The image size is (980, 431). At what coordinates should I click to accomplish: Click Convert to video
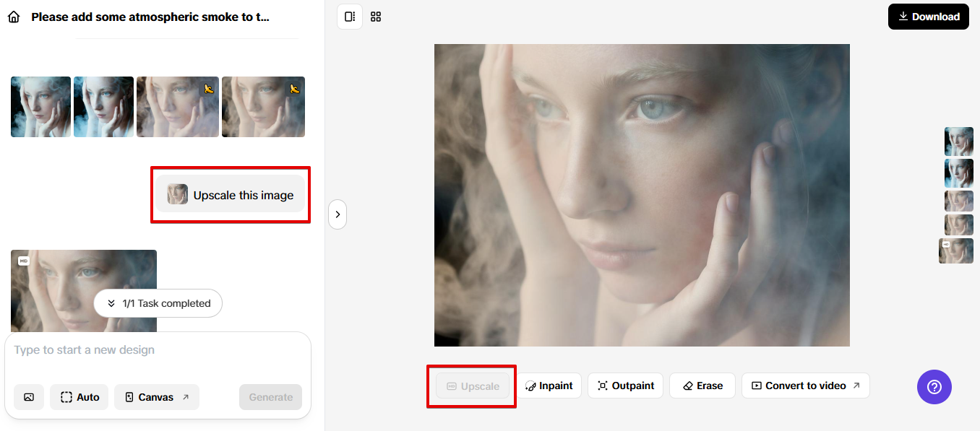805,386
